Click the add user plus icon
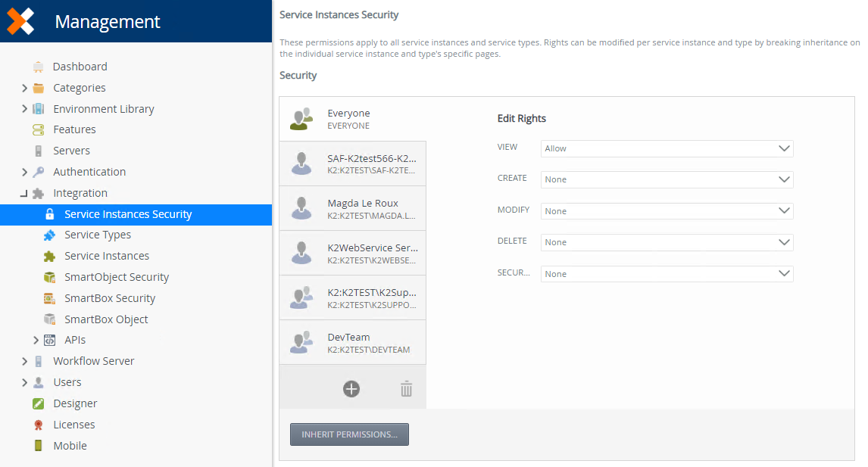This screenshot has width=868, height=467. pyautogui.click(x=351, y=389)
